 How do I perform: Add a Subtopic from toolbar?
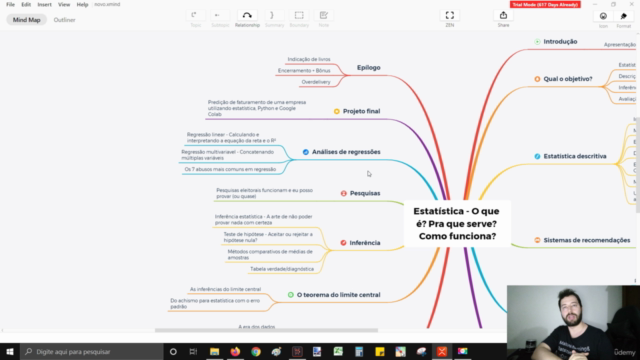coord(220,19)
